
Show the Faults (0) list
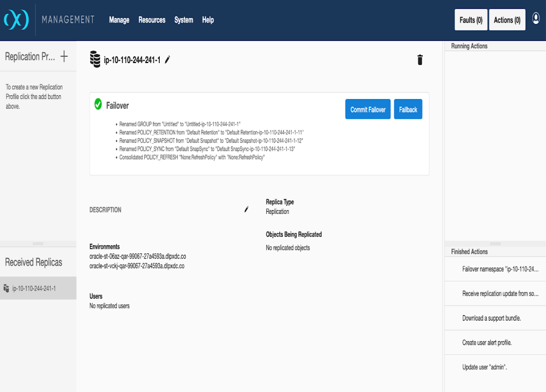(x=471, y=20)
